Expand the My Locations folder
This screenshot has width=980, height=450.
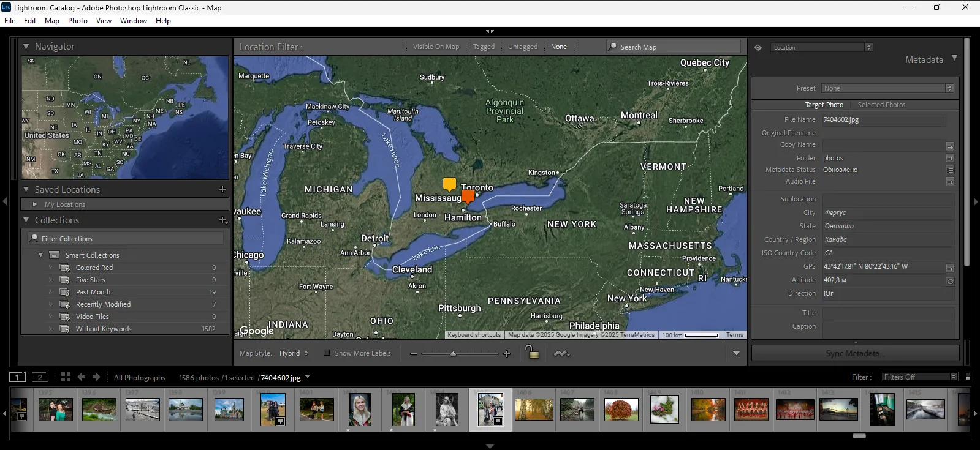[x=35, y=204]
